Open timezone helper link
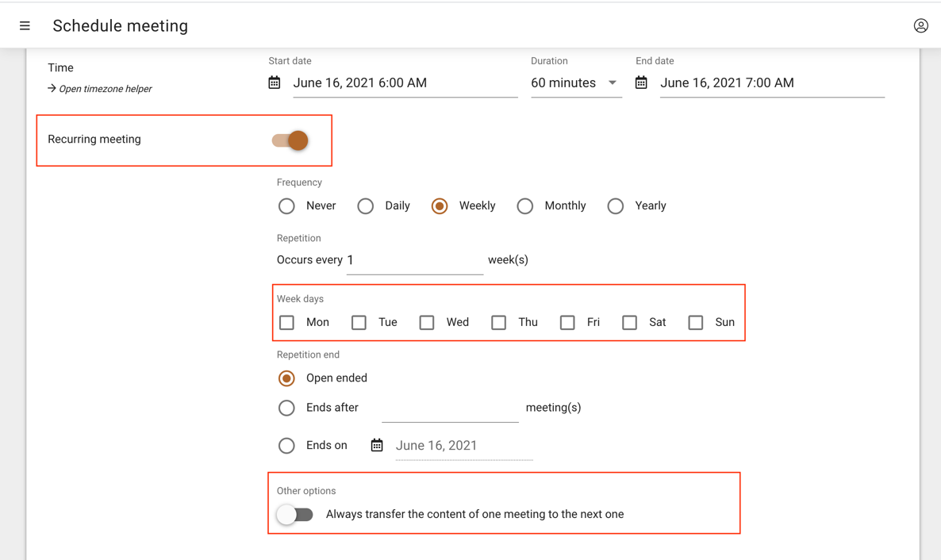941x560 pixels. pos(100,89)
